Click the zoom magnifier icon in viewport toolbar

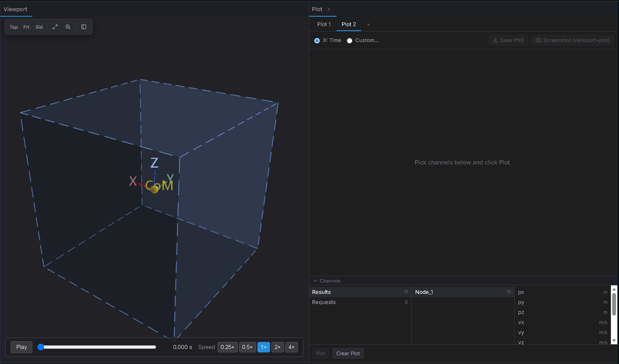tap(68, 27)
